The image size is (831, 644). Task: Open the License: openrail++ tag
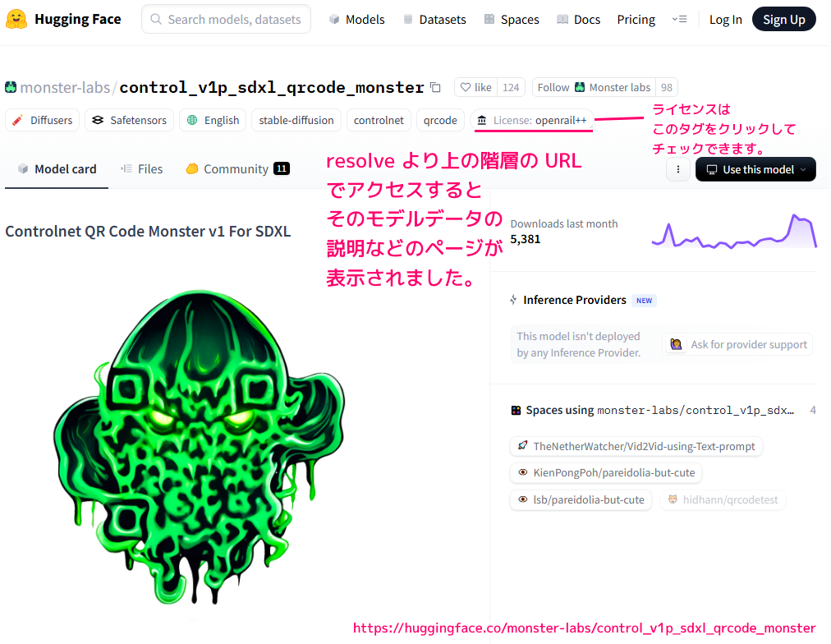(x=532, y=120)
